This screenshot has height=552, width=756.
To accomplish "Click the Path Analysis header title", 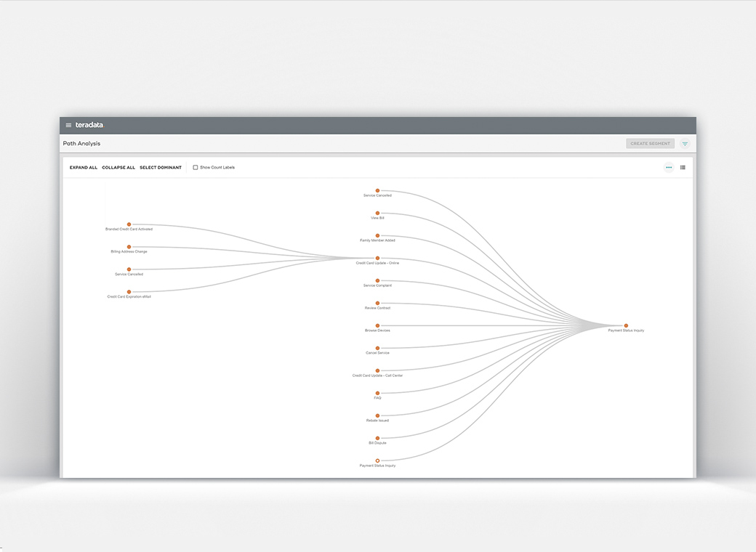I will tap(81, 143).
